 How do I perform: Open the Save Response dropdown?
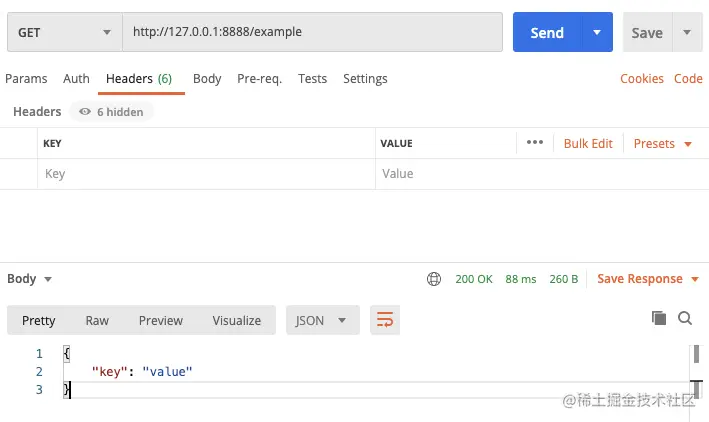(x=648, y=279)
